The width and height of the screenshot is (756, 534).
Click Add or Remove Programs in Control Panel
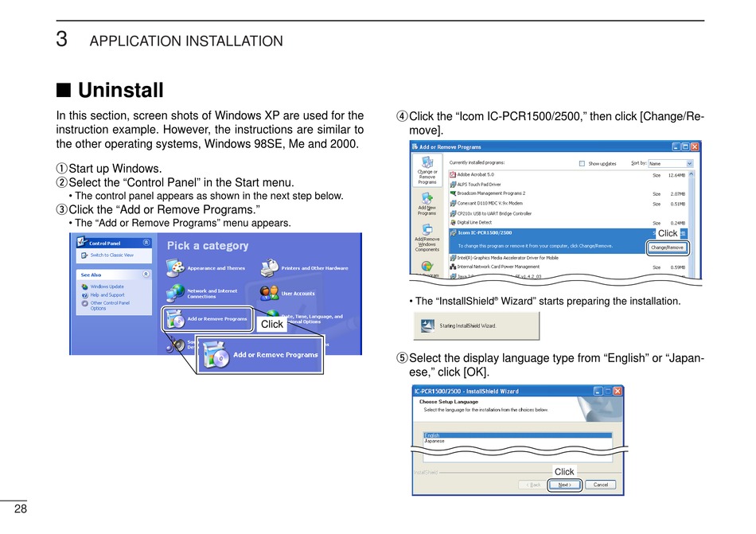point(208,319)
